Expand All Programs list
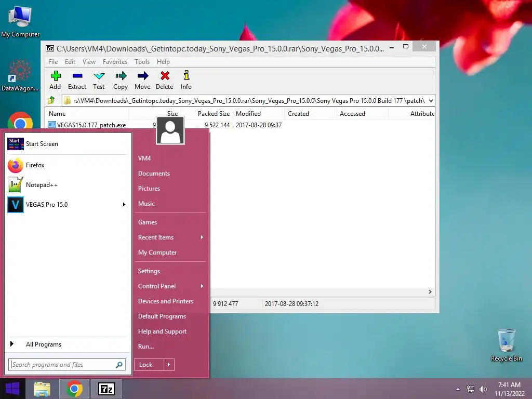532x399 pixels. 44,344
